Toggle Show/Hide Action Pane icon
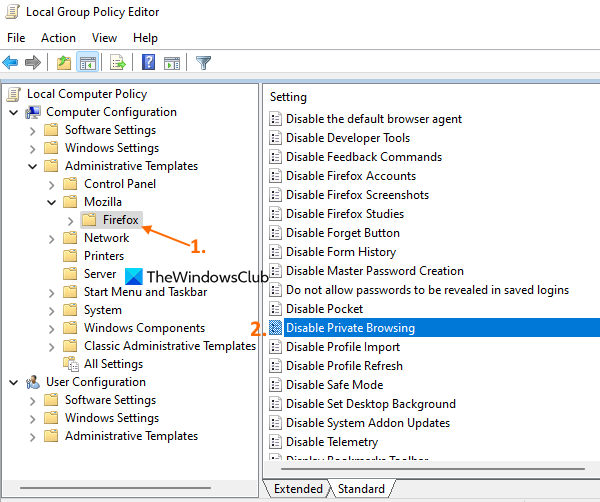600x502 pixels. coord(172,63)
